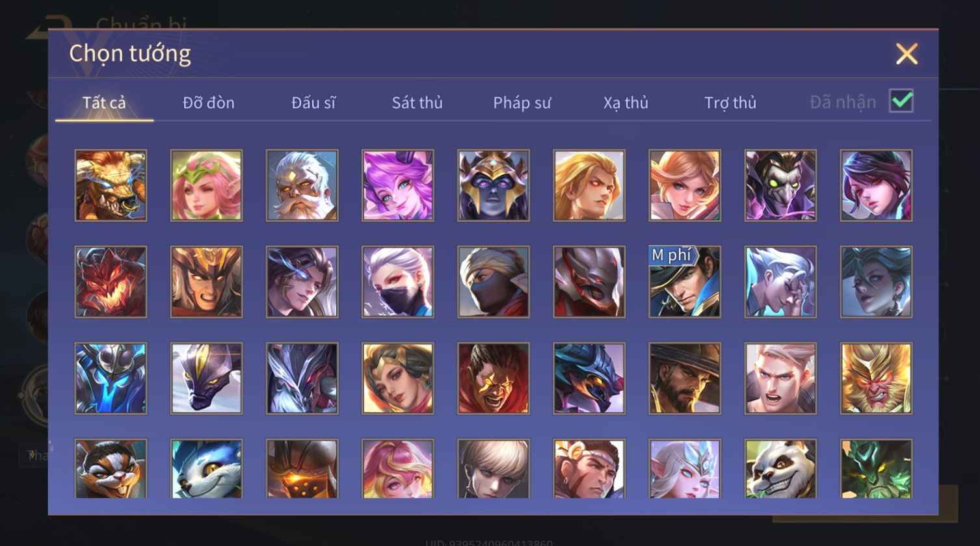Choose the white panda hero portrait
Screen dimensions: 980x546
point(780,469)
